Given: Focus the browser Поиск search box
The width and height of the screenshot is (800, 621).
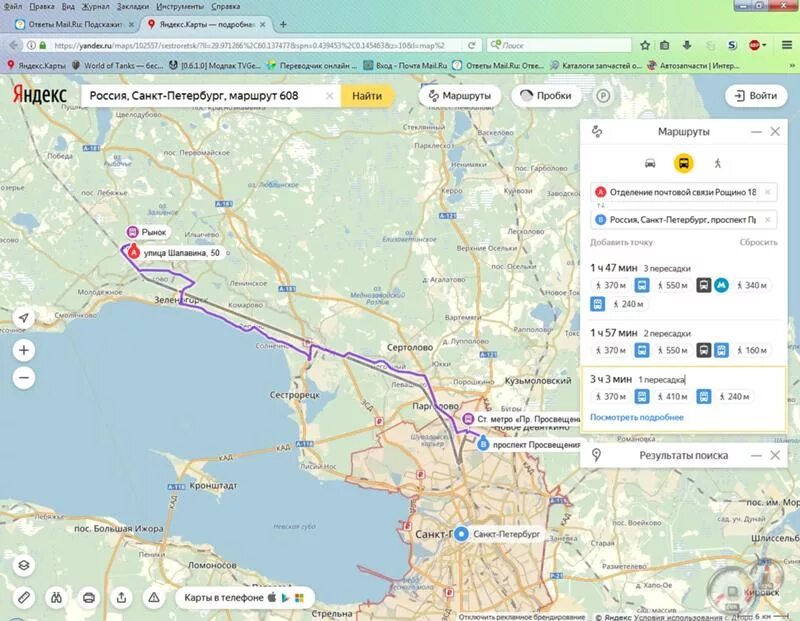Looking at the screenshot, I should pyautogui.click(x=559, y=45).
